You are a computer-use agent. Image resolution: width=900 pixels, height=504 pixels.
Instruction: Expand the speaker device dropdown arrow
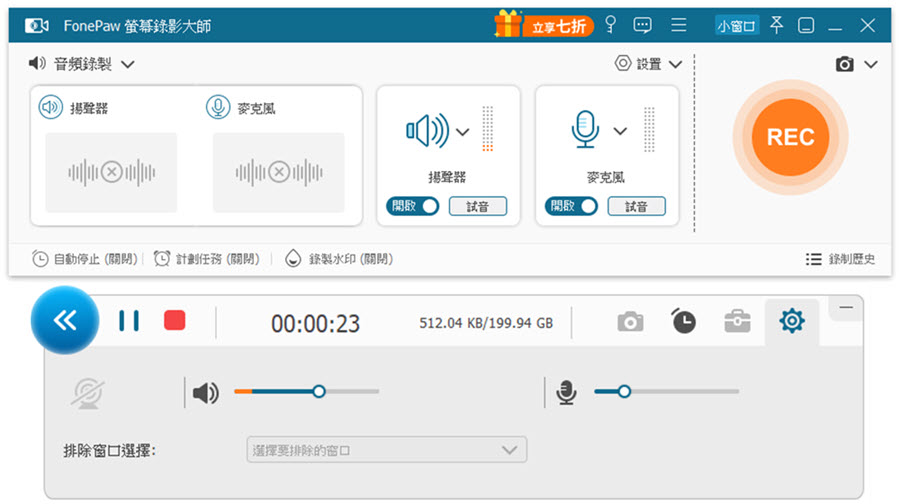(463, 132)
